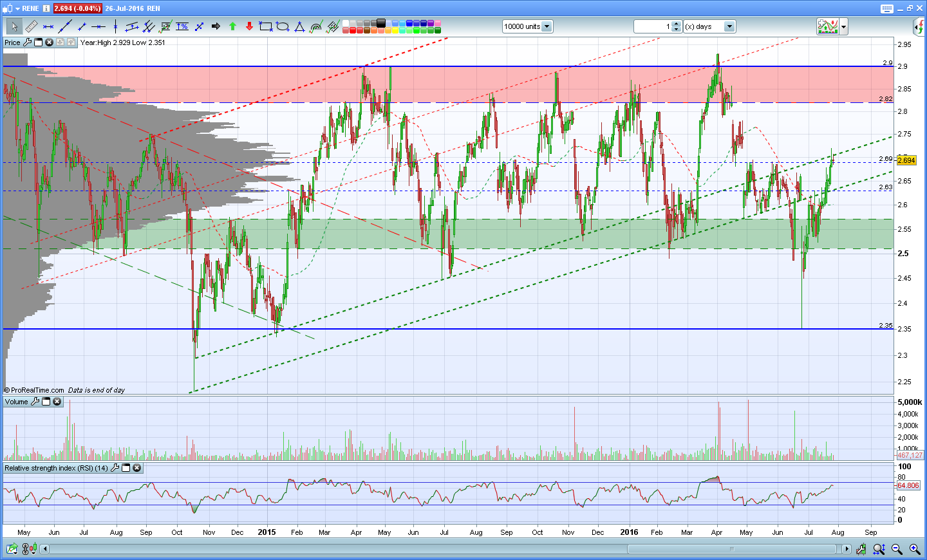The height and width of the screenshot is (560, 927).
Task: Select the ruler measurement tool
Action: 31,26
